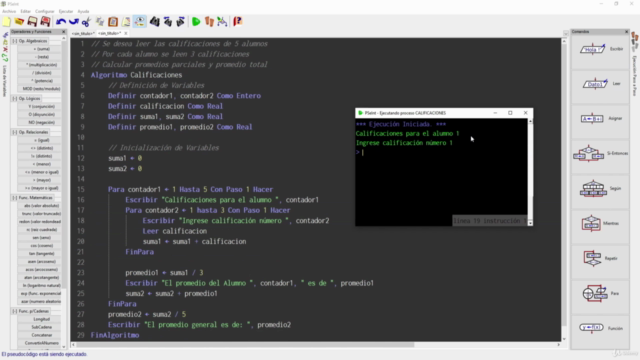The height and width of the screenshot is (360, 640).
Task: Insert the ln (logaritmo natural) function
Action: pyautogui.click(x=39, y=286)
